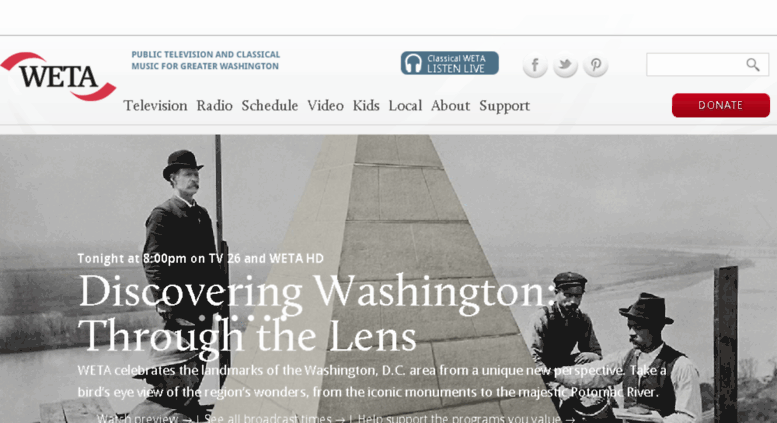This screenshot has height=423, width=777.
Task: Open the Support menu
Action: [504, 106]
